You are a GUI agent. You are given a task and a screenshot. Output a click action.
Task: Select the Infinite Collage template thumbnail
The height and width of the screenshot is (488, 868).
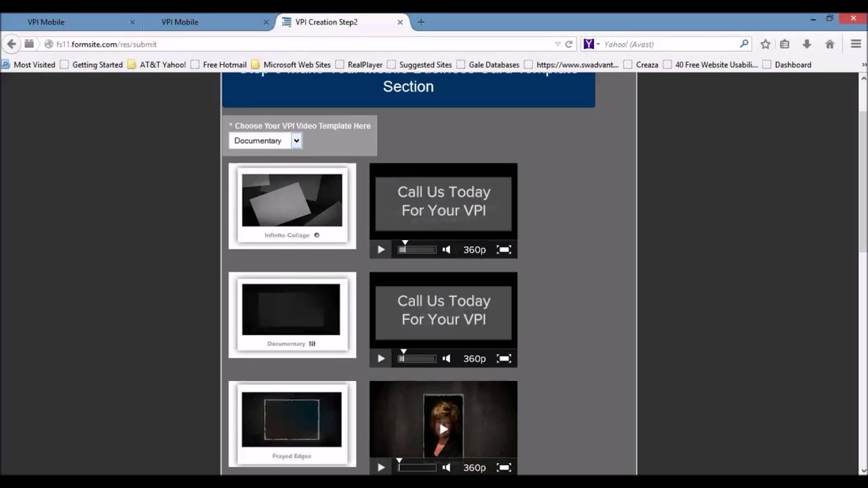292,206
